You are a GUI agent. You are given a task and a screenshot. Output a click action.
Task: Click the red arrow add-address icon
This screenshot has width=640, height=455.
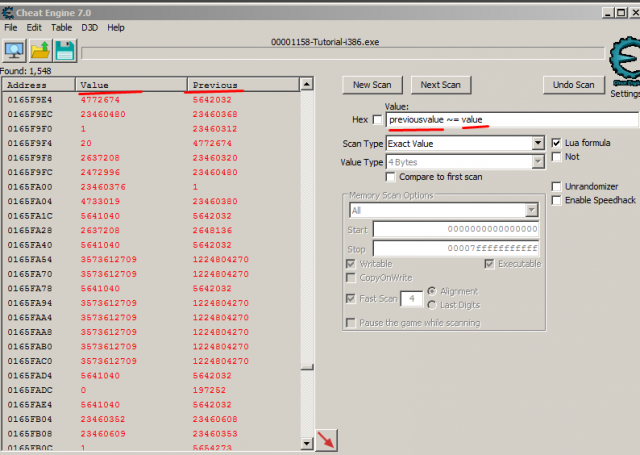[x=326, y=440]
